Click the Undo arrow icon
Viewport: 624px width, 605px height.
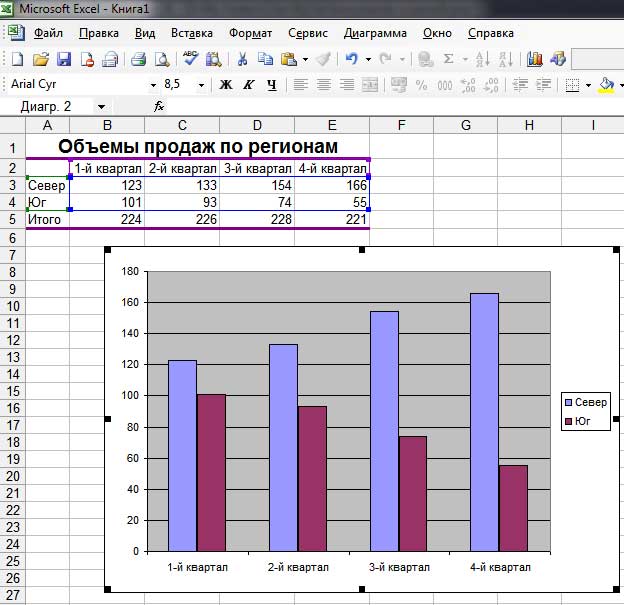tap(351, 59)
